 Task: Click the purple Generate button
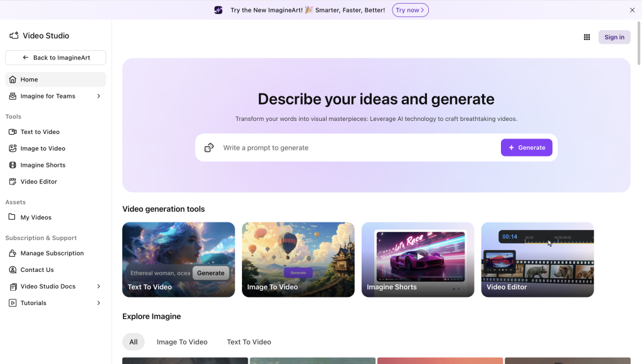527,148
